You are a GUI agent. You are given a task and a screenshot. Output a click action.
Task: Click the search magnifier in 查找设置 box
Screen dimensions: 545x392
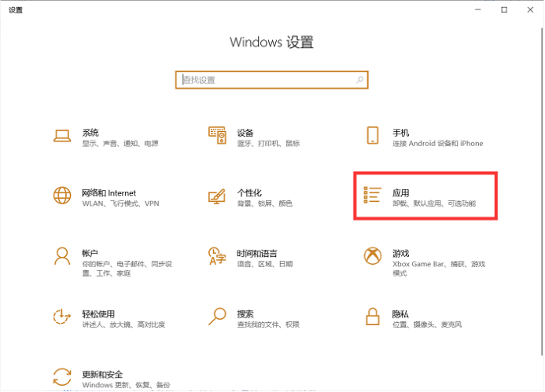pyautogui.click(x=359, y=80)
